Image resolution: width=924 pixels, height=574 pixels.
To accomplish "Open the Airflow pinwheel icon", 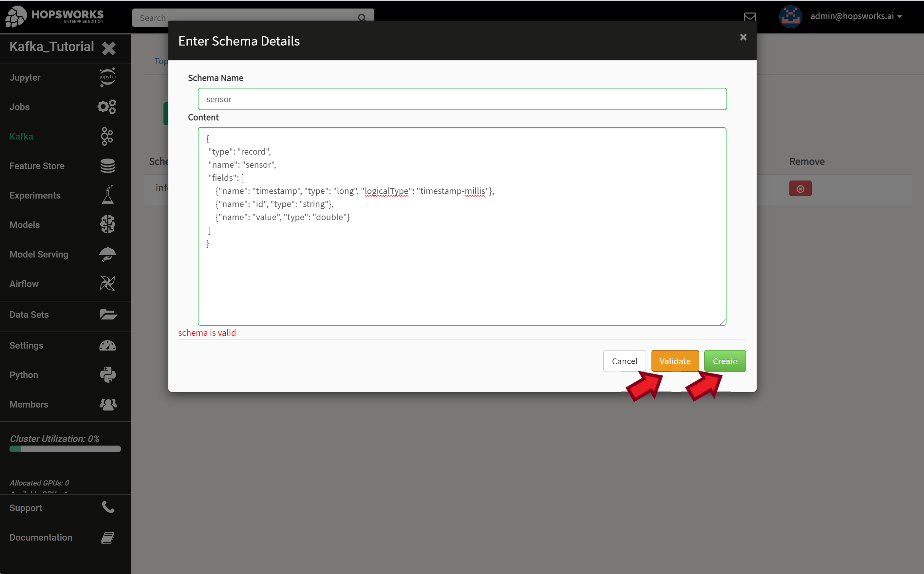I will [107, 283].
